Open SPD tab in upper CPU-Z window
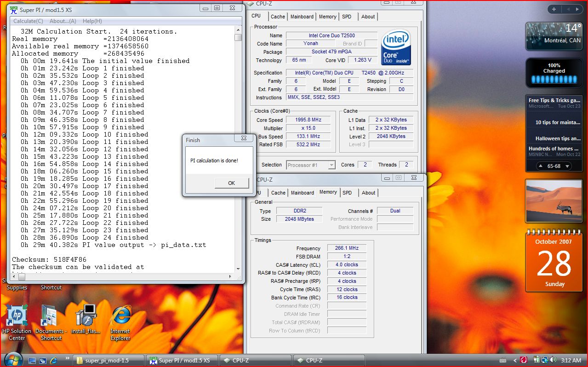 [x=347, y=17]
